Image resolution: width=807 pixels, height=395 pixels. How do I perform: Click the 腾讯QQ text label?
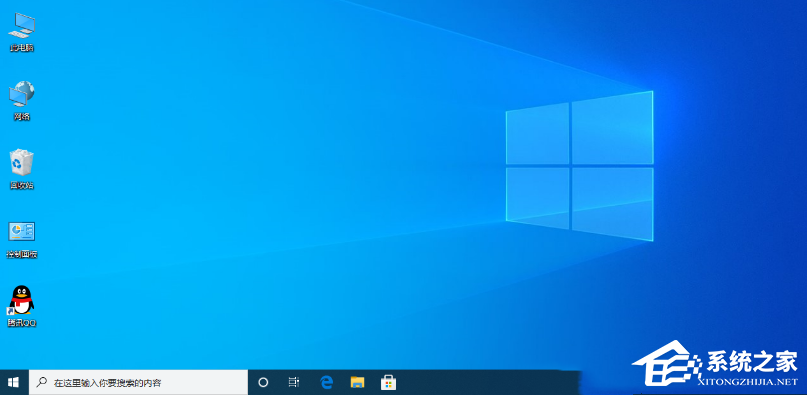[x=22, y=323]
